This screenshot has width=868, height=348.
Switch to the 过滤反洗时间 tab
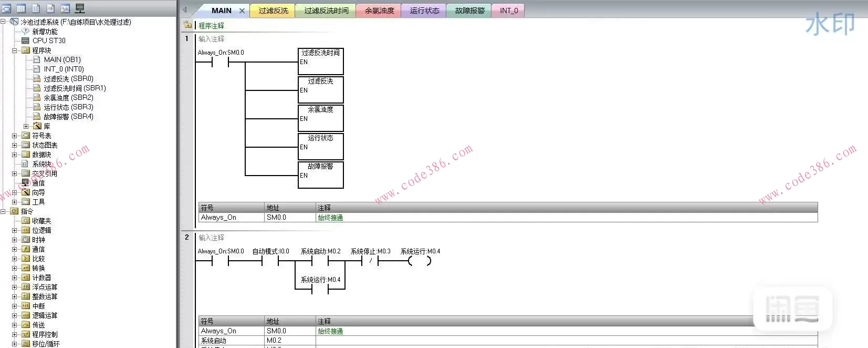(x=326, y=11)
